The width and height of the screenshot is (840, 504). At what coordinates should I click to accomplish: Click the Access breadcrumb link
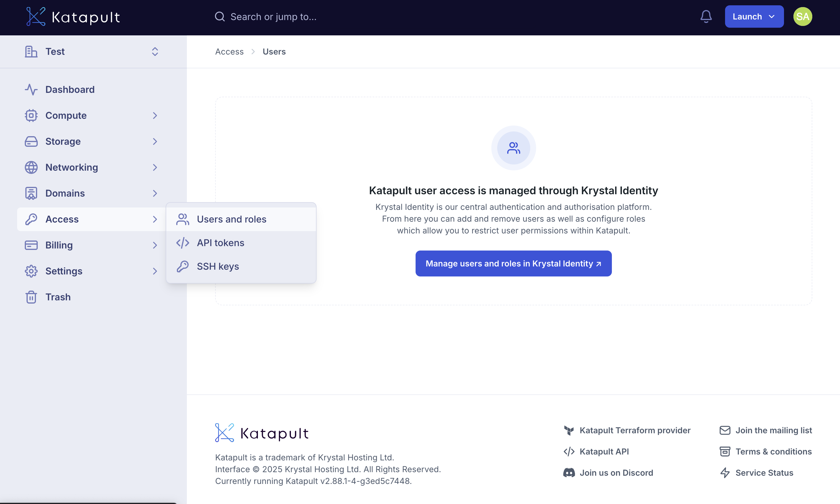229,52
